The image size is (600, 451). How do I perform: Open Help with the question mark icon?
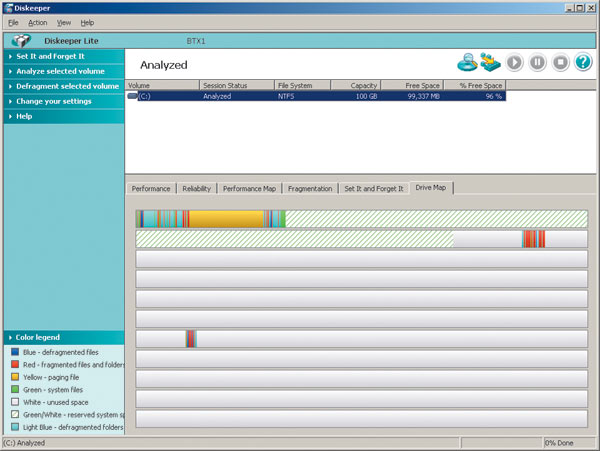(x=583, y=62)
